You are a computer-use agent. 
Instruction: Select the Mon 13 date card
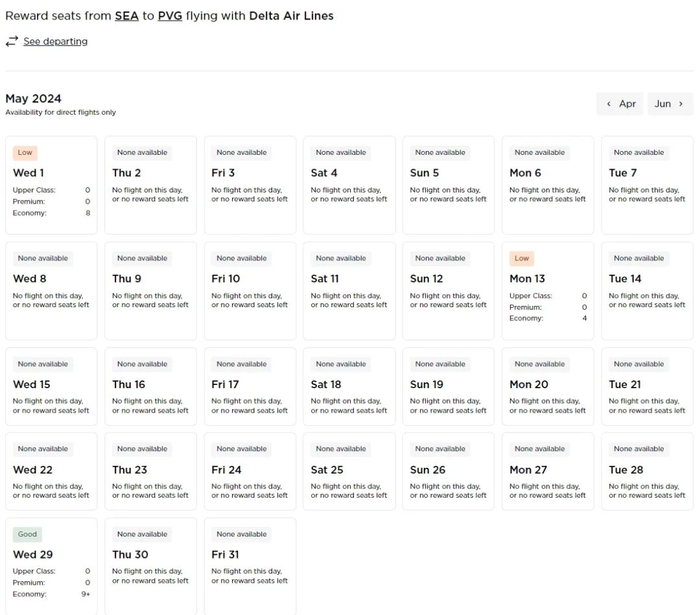click(548, 290)
